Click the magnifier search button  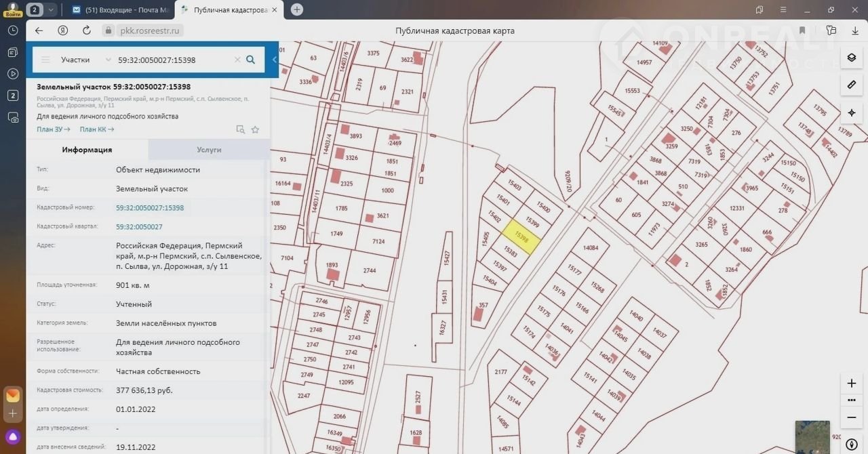[251, 60]
